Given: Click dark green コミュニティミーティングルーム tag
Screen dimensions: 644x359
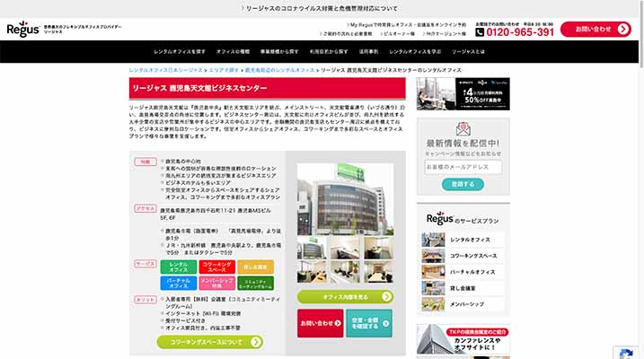Looking at the screenshot, I should point(255,283).
